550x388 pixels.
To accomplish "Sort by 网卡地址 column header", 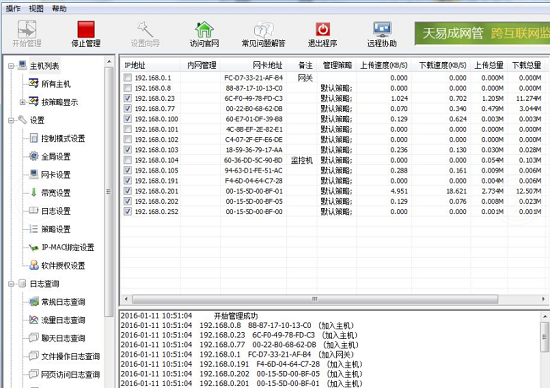I will pyautogui.click(x=253, y=65).
